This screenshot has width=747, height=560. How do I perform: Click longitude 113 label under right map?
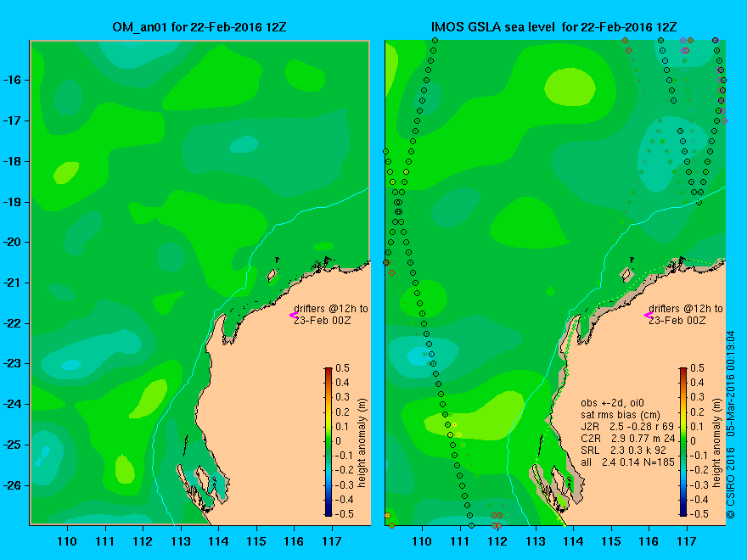(x=536, y=541)
